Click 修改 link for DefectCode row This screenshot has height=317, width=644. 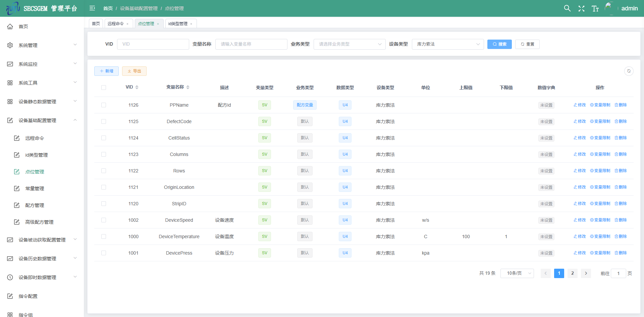point(580,121)
